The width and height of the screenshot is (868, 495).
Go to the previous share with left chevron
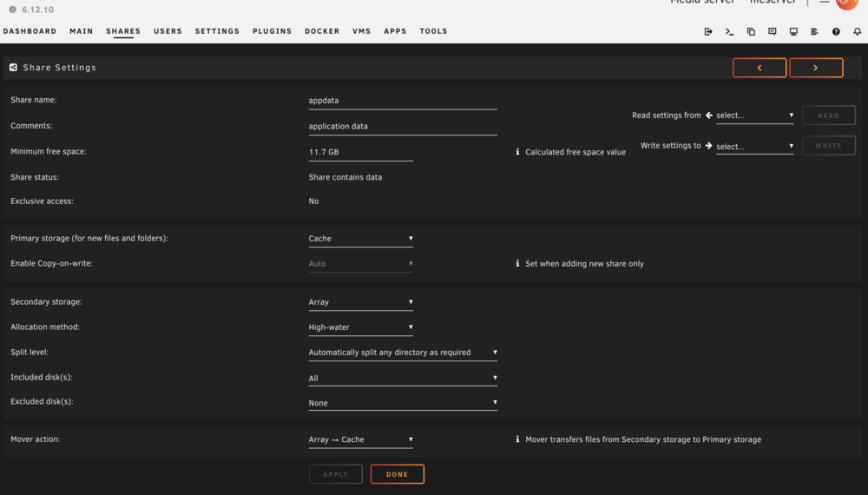point(759,68)
